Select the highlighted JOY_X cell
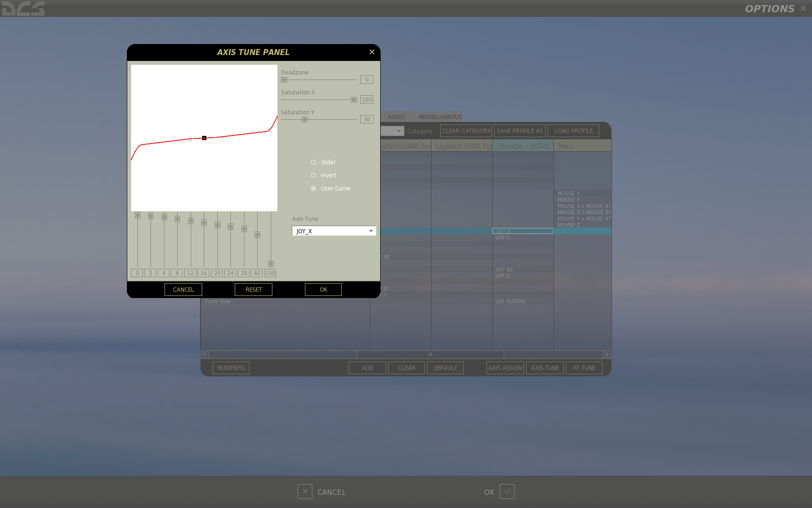This screenshot has height=508, width=812. coord(523,231)
